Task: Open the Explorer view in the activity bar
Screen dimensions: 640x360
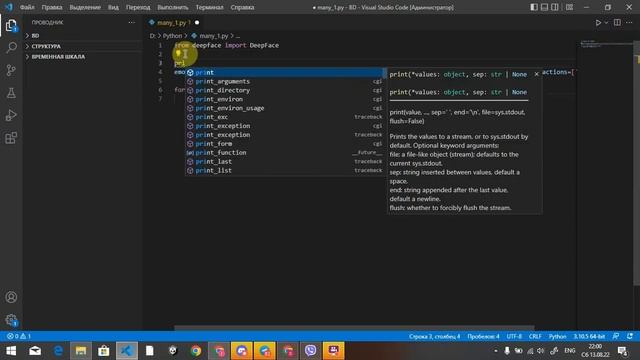Action: coord(11,26)
